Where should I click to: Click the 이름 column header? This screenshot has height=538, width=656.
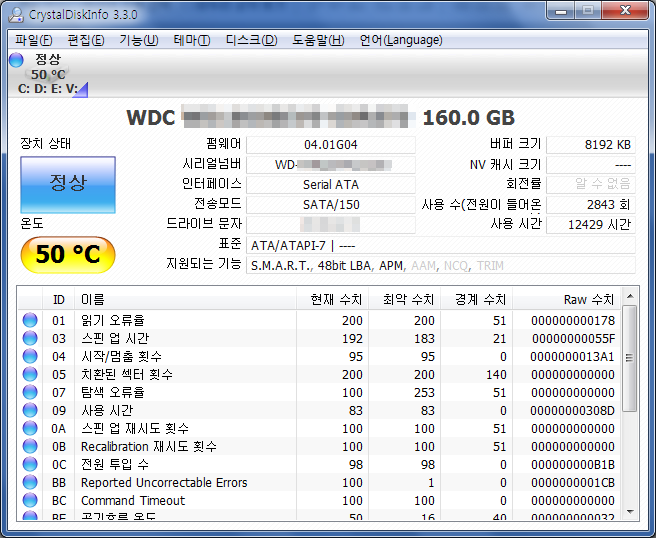tap(185, 300)
